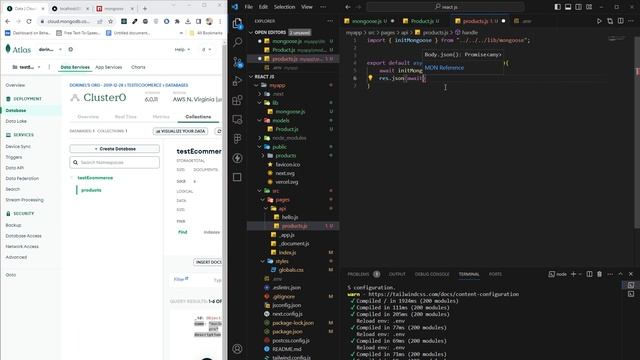Open Source Control view in activity bar
Image resolution: width=640 pixels, height=360 pixels.
(x=237, y=62)
